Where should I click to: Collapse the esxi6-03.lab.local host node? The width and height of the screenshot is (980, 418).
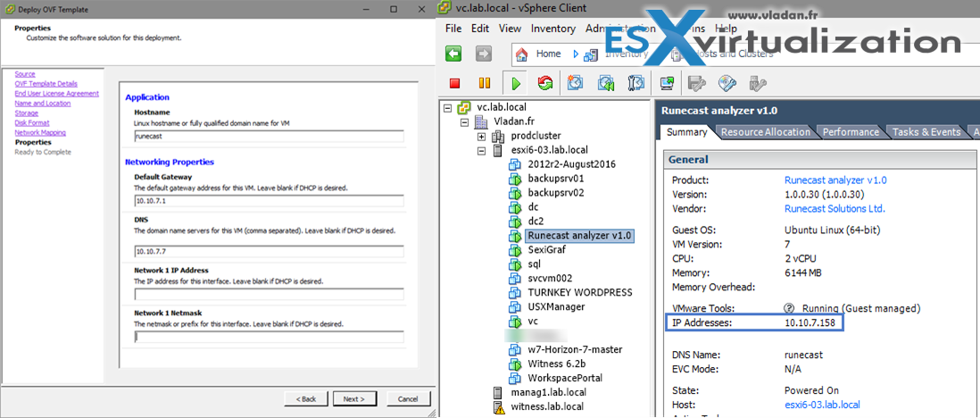coord(481,150)
